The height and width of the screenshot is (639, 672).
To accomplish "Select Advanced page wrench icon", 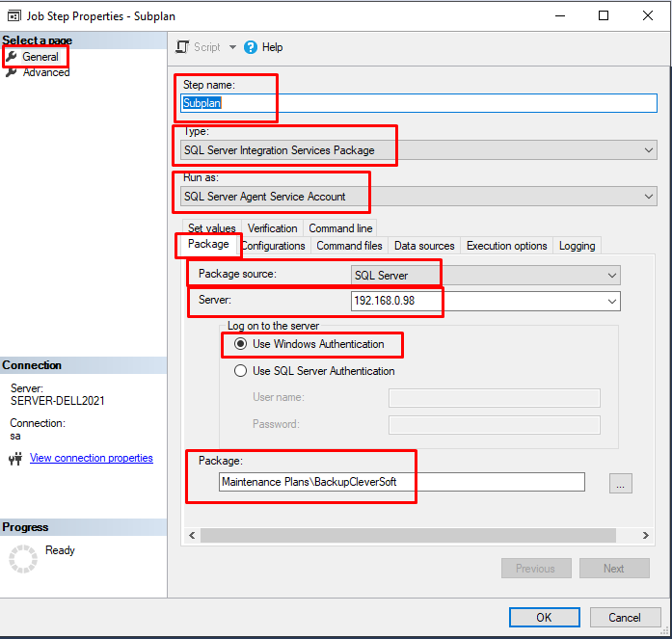I will click(x=12, y=72).
